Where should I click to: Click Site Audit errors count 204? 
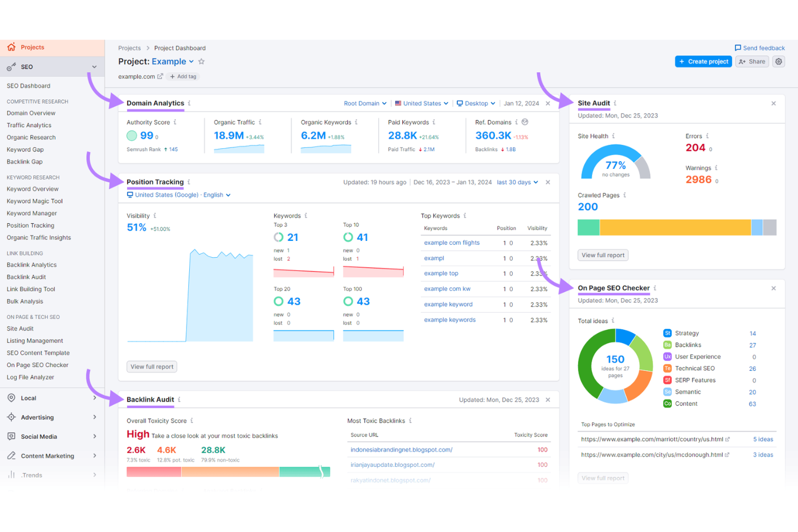tap(696, 148)
